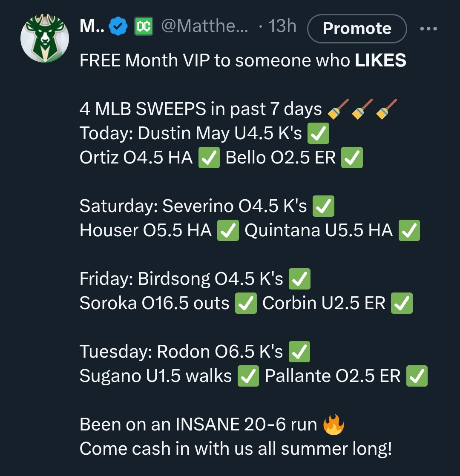This screenshot has width=460, height=476.
Task: Click the Promote button
Action: pos(357,29)
